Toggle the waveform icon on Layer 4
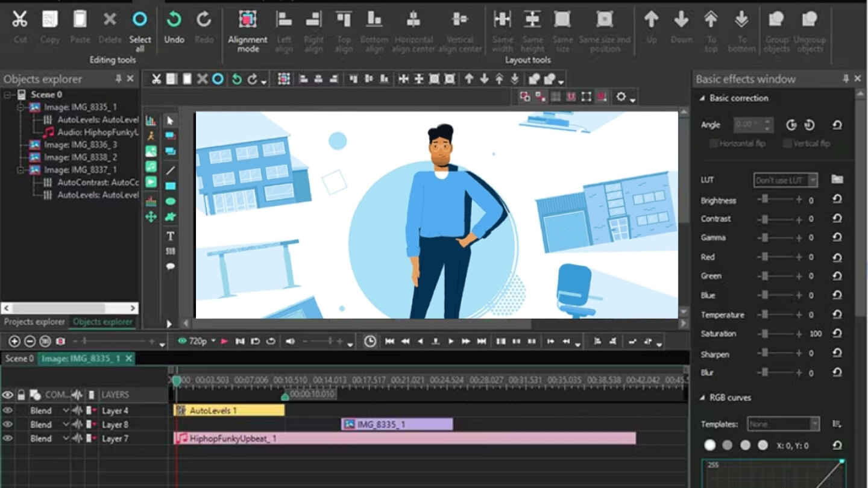Screen dimensions: 868x488 [x=77, y=410]
